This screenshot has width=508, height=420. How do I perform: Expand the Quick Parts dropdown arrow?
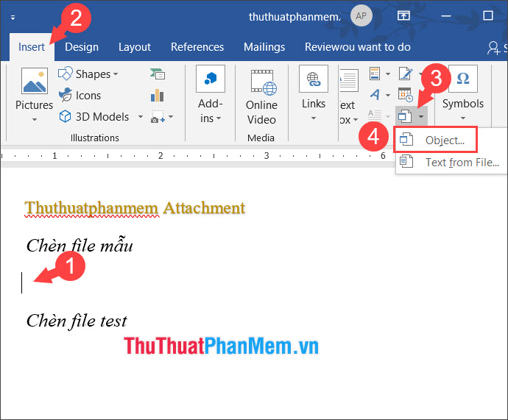388,74
